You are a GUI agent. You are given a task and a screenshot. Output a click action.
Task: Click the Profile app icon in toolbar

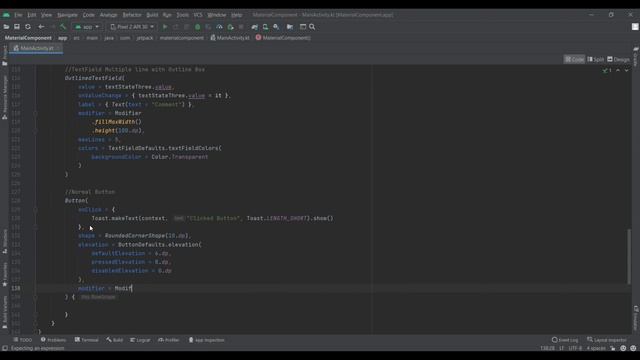point(219,27)
